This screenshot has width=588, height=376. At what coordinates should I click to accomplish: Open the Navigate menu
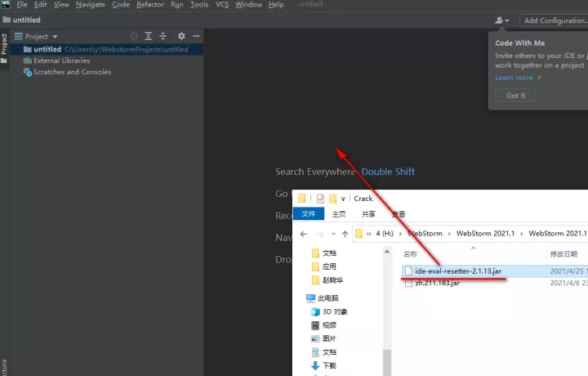(x=90, y=5)
